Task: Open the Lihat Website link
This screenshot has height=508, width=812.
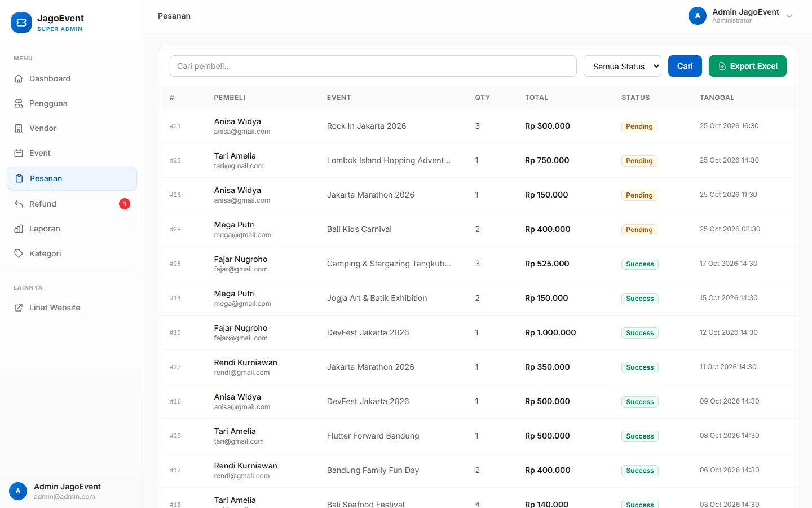Action: click(x=72, y=308)
